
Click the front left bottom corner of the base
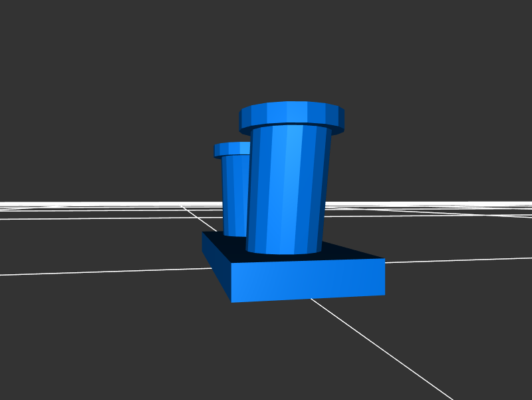coord(232,301)
